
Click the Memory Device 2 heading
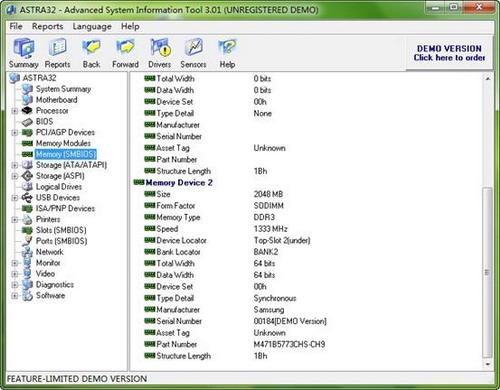[179, 183]
